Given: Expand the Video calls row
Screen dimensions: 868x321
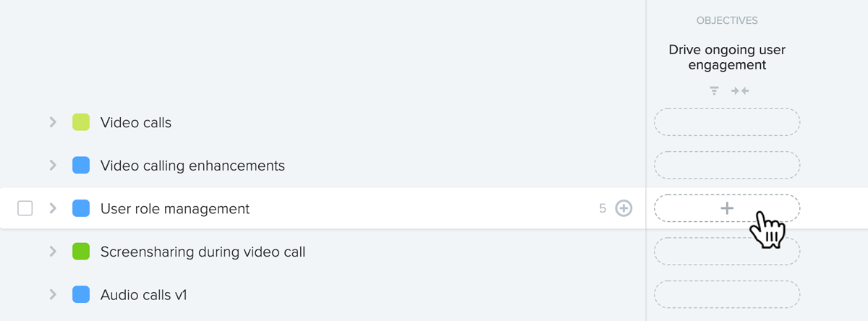Looking at the screenshot, I should point(52,122).
